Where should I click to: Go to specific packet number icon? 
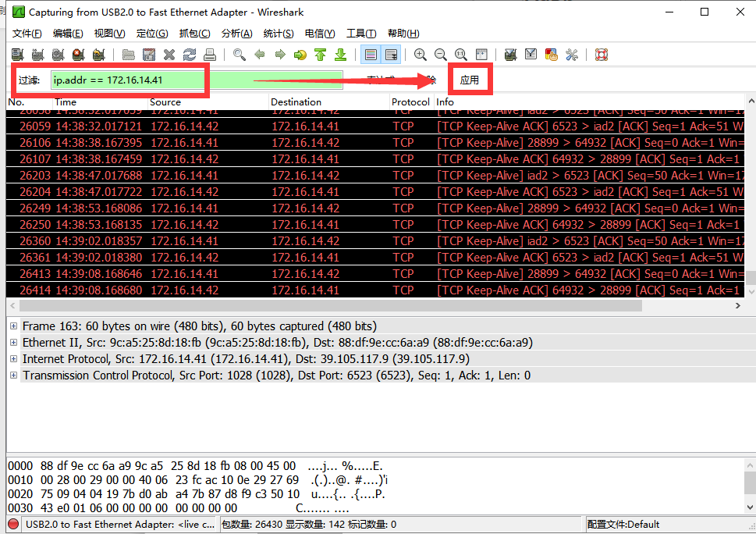300,55
